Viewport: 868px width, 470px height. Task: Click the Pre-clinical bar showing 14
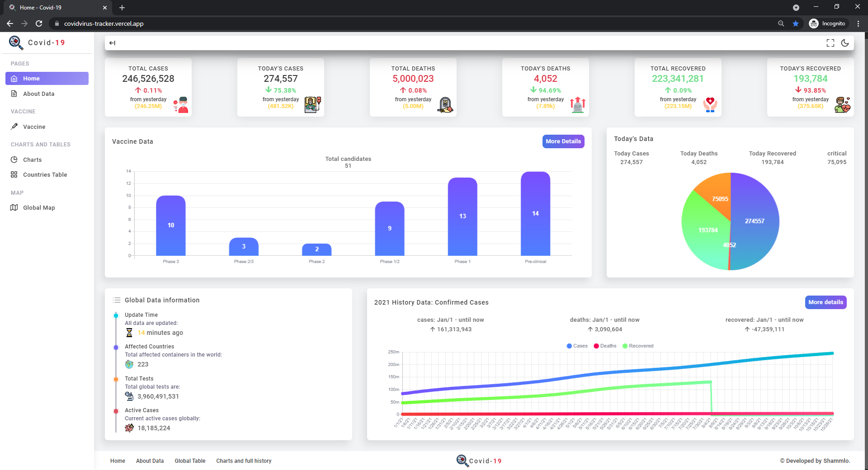(x=535, y=214)
